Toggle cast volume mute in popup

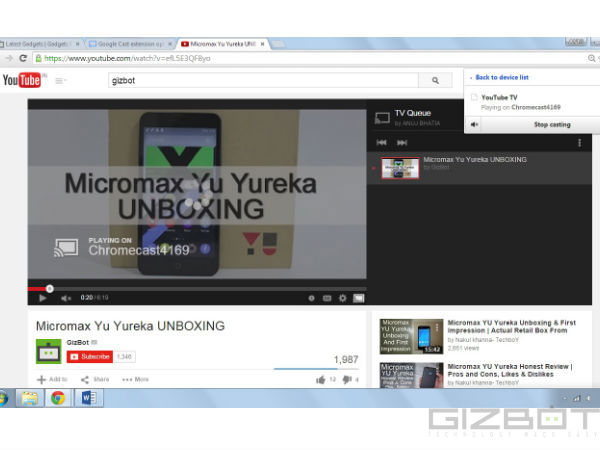coord(474,124)
